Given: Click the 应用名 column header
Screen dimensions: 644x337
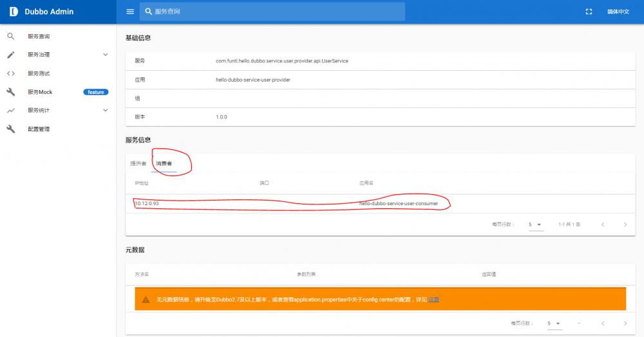Looking at the screenshot, I should [366, 183].
